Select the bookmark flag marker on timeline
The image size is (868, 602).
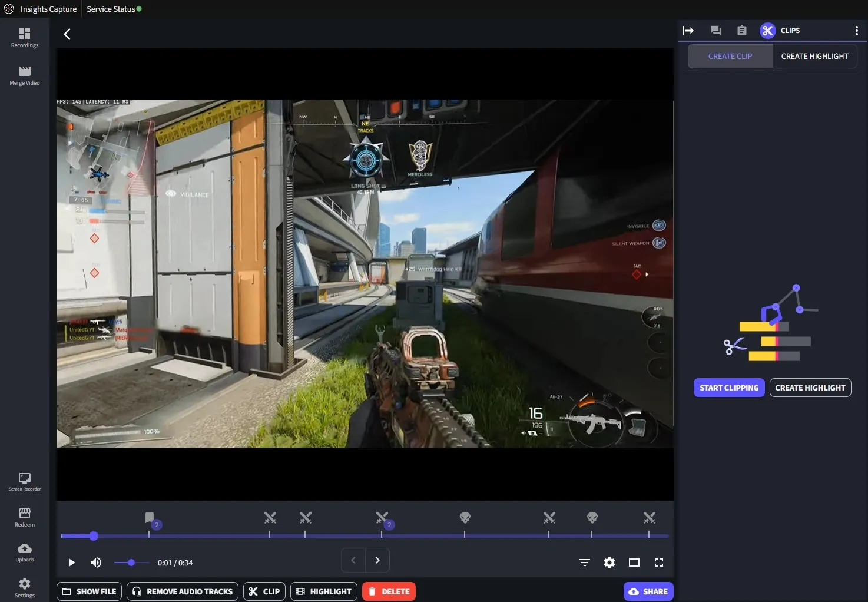tap(150, 518)
